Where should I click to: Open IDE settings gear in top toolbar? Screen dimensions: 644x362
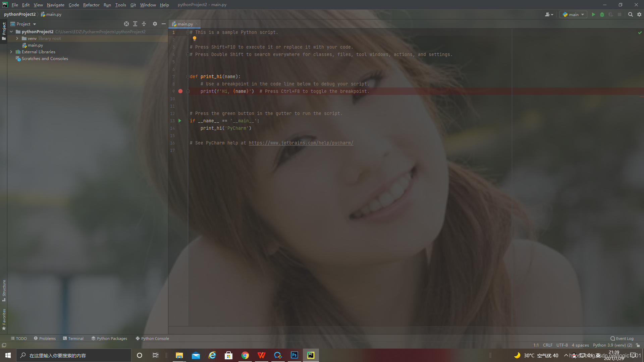click(x=639, y=14)
